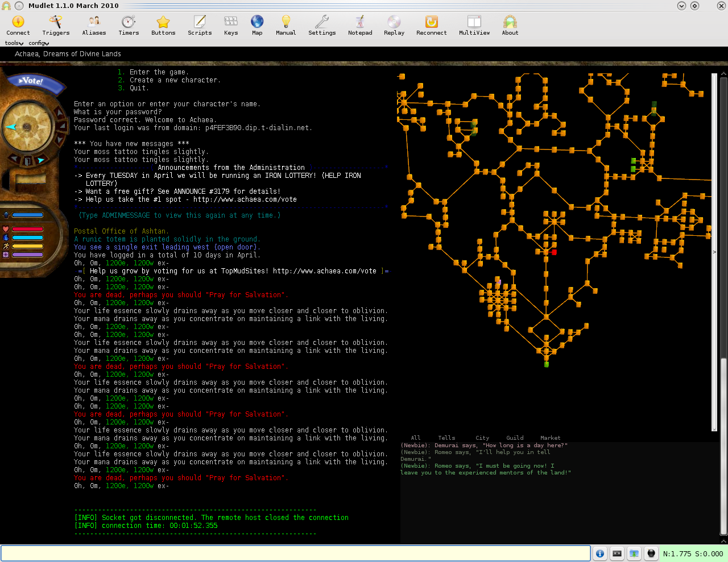Click the black sphere icon in bottom bar
The image size is (728, 562).
[x=651, y=553]
